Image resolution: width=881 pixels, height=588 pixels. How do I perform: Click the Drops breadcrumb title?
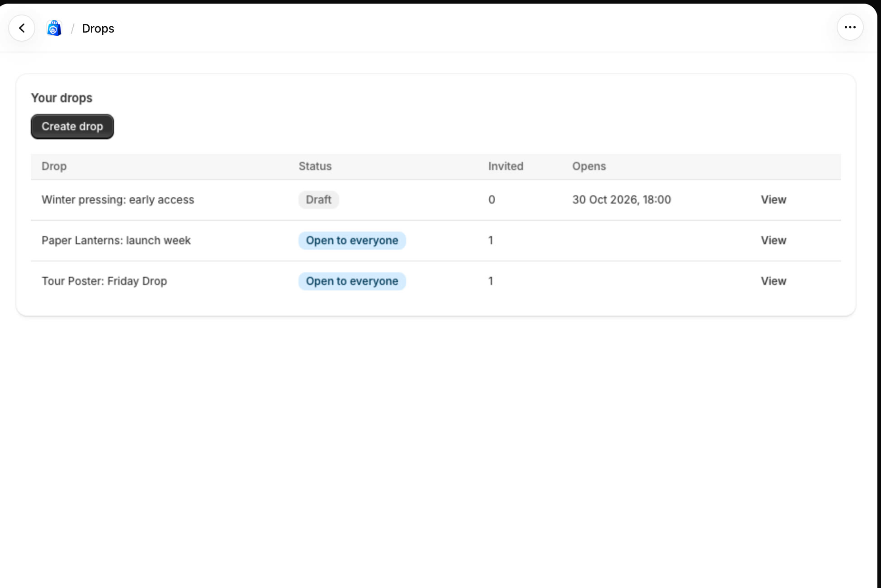point(98,28)
